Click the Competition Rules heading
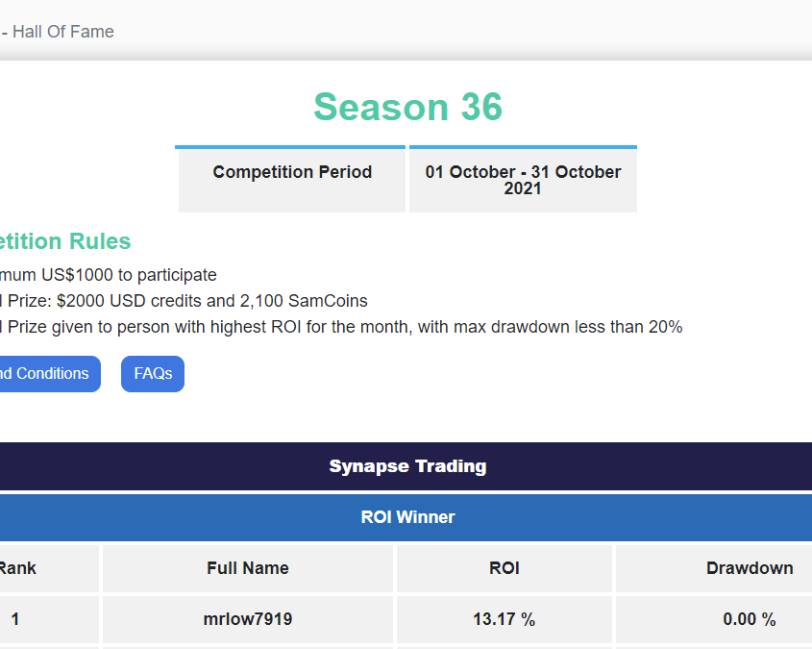This screenshot has width=812, height=649. click(65, 241)
